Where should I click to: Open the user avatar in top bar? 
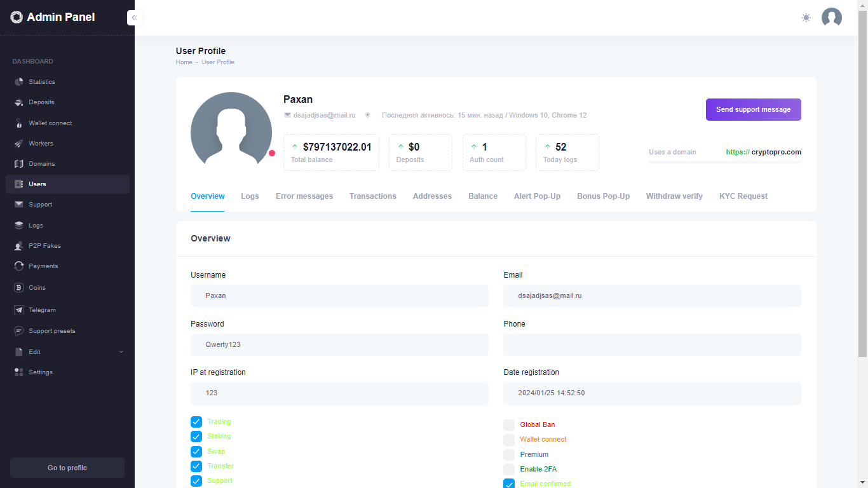(x=831, y=18)
